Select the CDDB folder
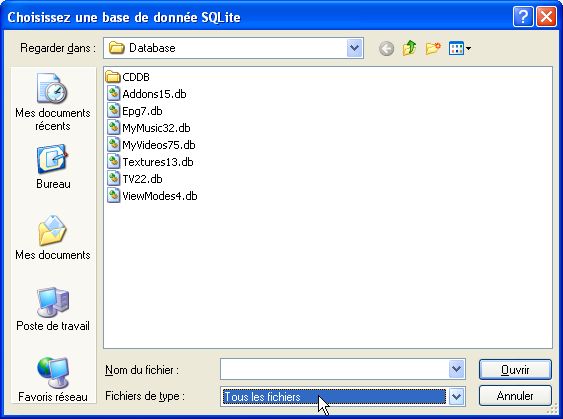 (x=128, y=77)
